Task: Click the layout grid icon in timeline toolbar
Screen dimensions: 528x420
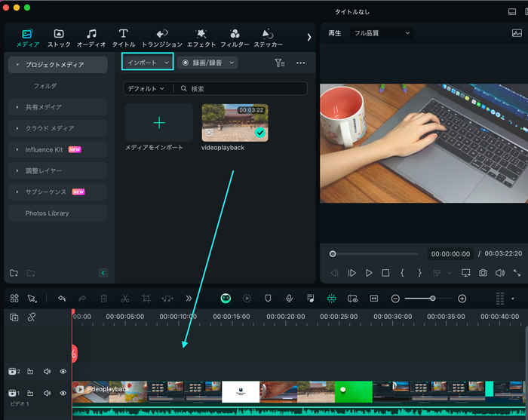Action: [14, 298]
